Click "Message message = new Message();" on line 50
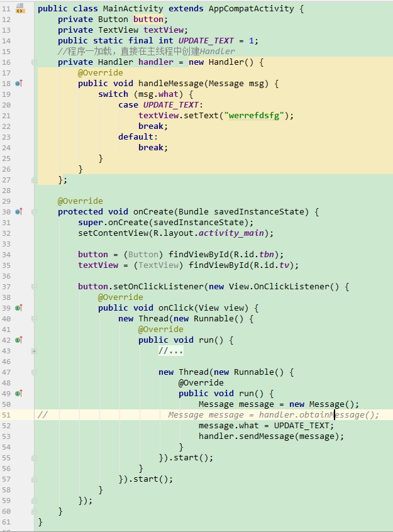The image size is (393, 532). 279,404
